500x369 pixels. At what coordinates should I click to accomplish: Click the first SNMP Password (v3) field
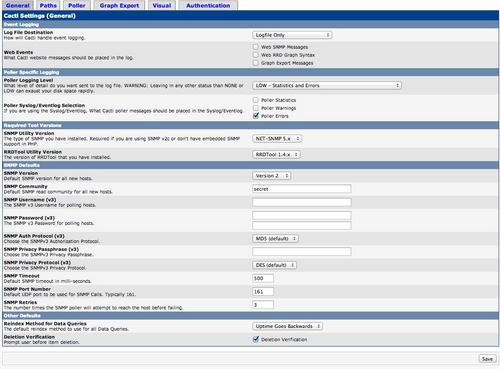302,215
